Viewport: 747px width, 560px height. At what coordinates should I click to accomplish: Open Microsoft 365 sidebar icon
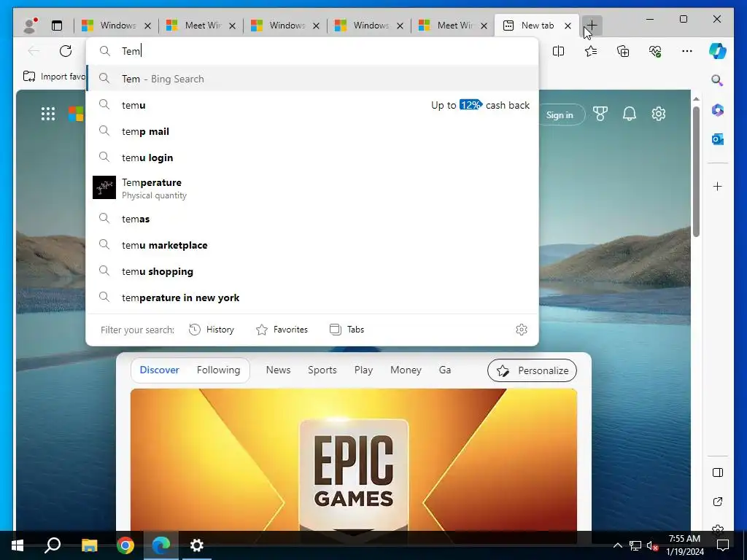[718, 110]
